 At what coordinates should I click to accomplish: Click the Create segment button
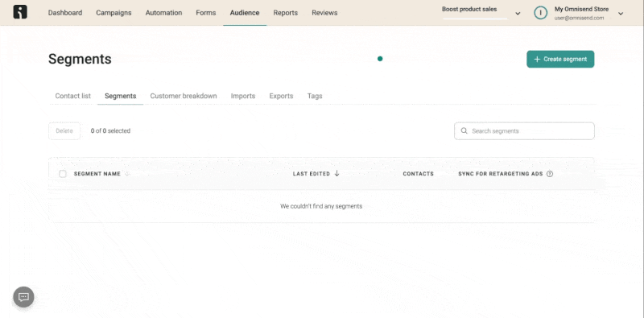pyautogui.click(x=560, y=59)
